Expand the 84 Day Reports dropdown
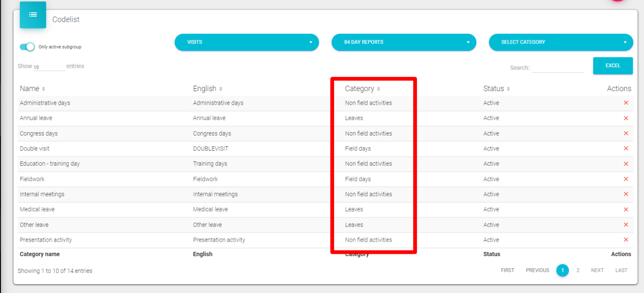This screenshot has width=644, height=293. (403, 42)
